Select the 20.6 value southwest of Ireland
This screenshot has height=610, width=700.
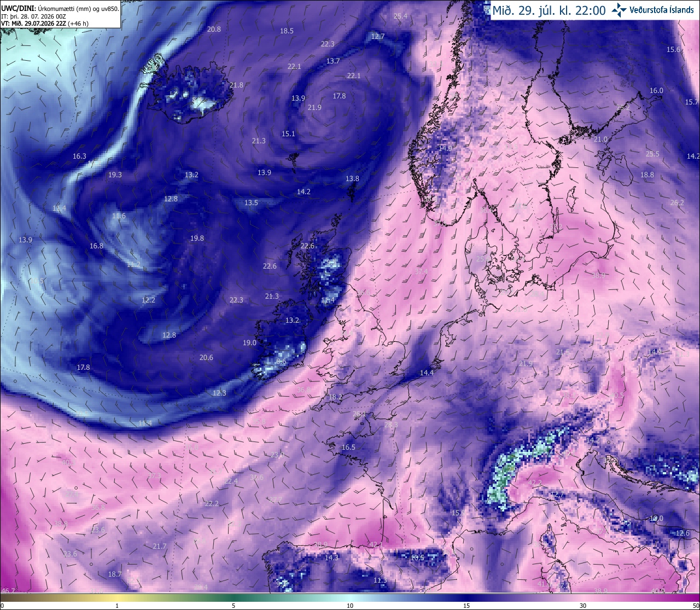point(206,357)
